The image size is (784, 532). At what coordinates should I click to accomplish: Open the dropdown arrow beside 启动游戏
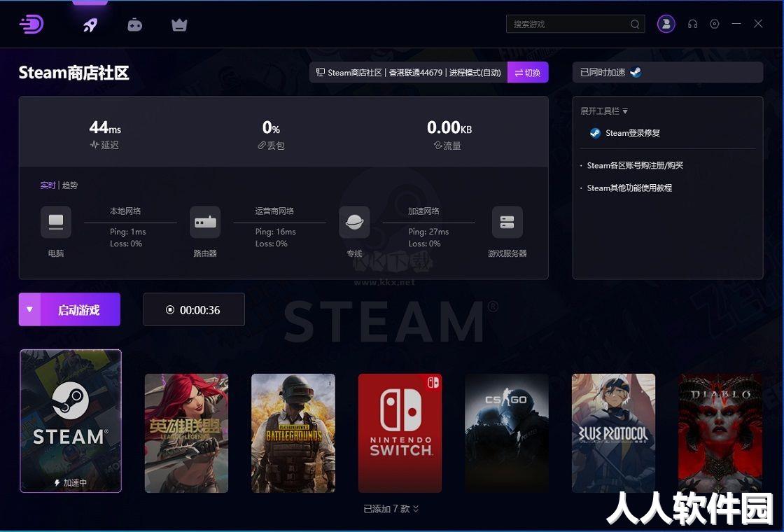point(29,309)
